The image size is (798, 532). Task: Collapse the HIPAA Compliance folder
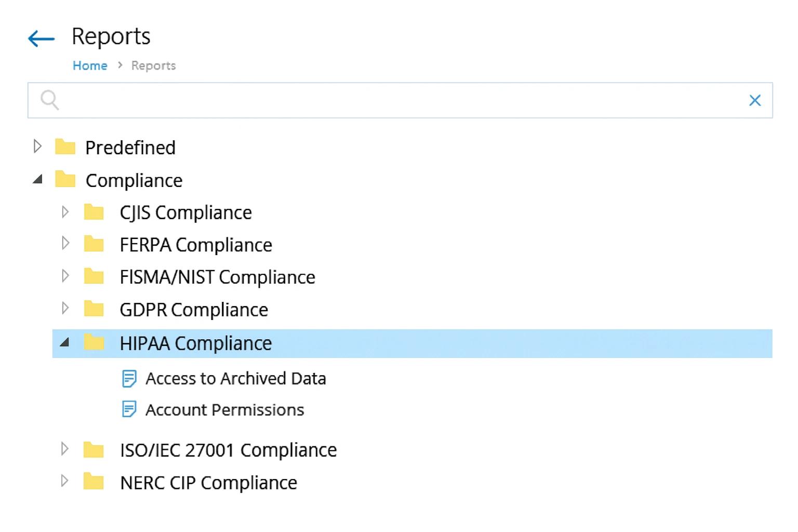pyautogui.click(x=65, y=343)
